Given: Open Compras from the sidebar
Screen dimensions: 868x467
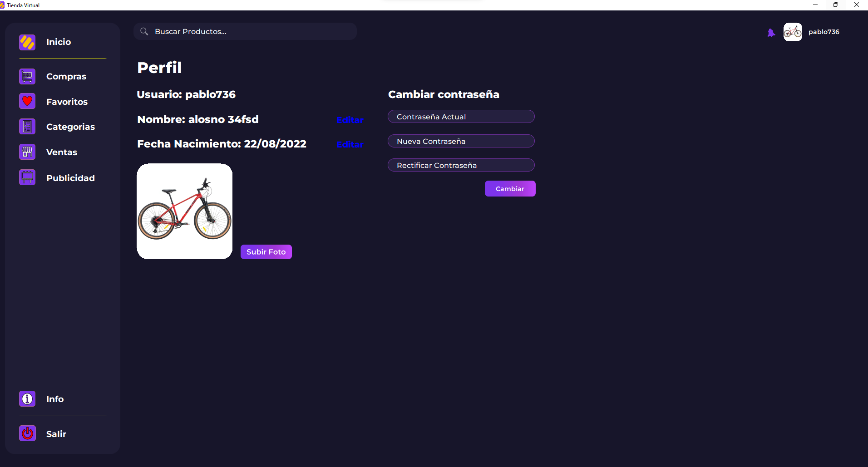Looking at the screenshot, I should tap(27, 76).
